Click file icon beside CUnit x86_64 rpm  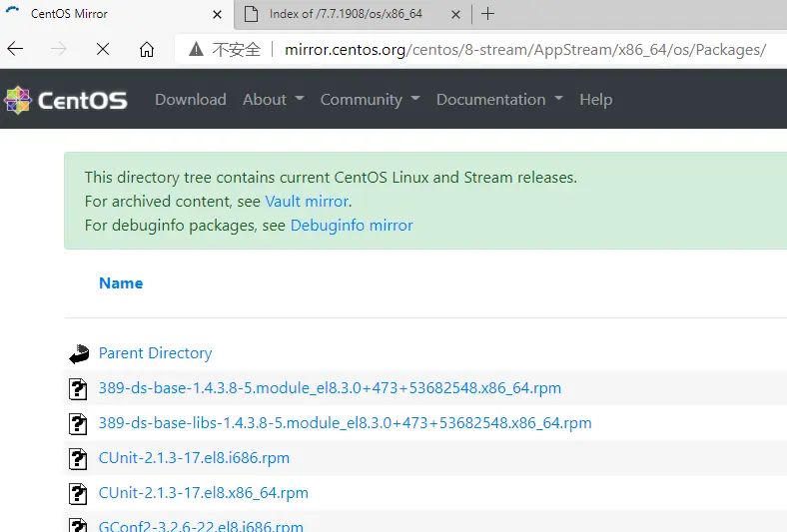[78, 494]
